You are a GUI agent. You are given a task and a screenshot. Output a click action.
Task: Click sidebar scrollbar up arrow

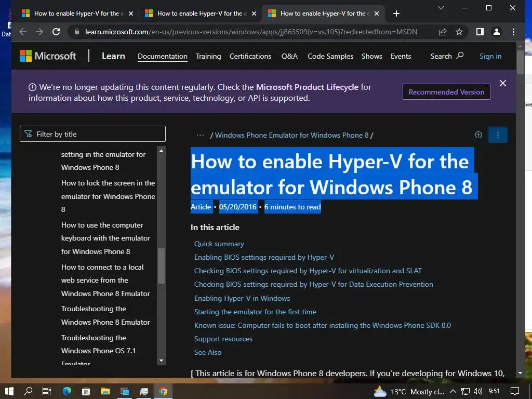pyautogui.click(x=161, y=150)
